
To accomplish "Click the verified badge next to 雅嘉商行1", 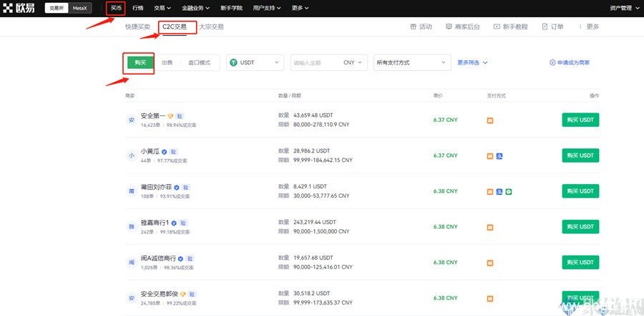I will point(174,223).
